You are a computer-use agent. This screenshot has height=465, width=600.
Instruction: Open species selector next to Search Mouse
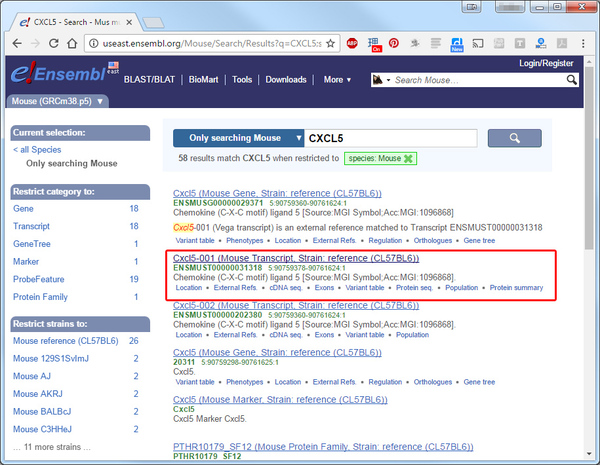pyautogui.click(x=382, y=80)
